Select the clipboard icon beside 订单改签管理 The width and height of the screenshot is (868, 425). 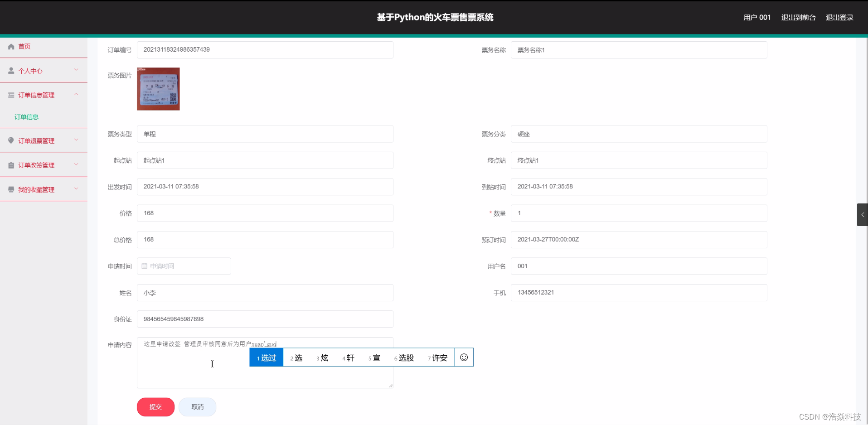[x=10, y=164]
